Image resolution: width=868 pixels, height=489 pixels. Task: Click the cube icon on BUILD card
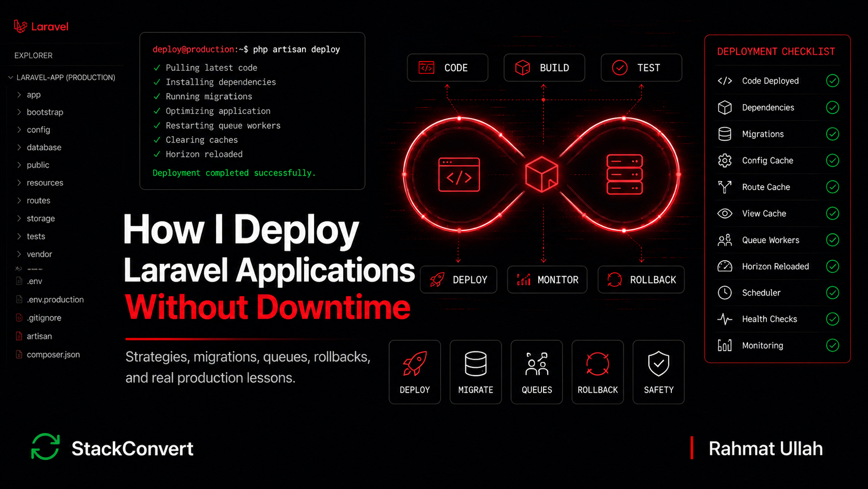click(522, 68)
